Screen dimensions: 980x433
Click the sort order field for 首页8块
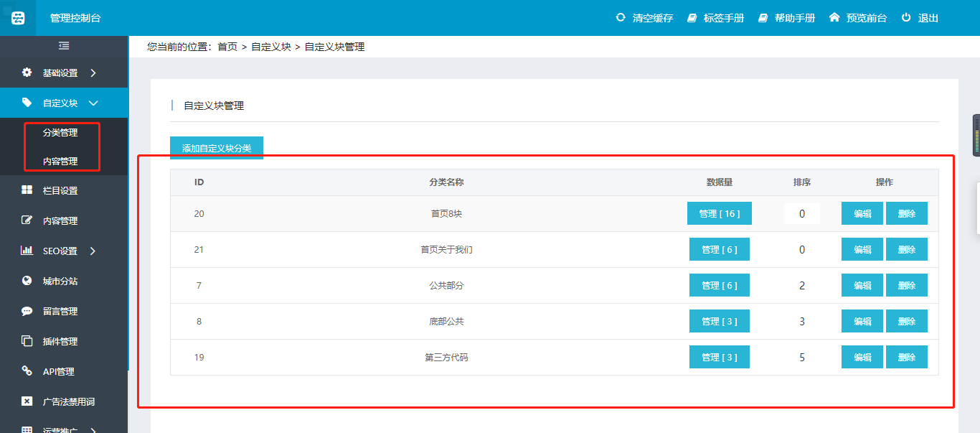[x=801, y=213]
